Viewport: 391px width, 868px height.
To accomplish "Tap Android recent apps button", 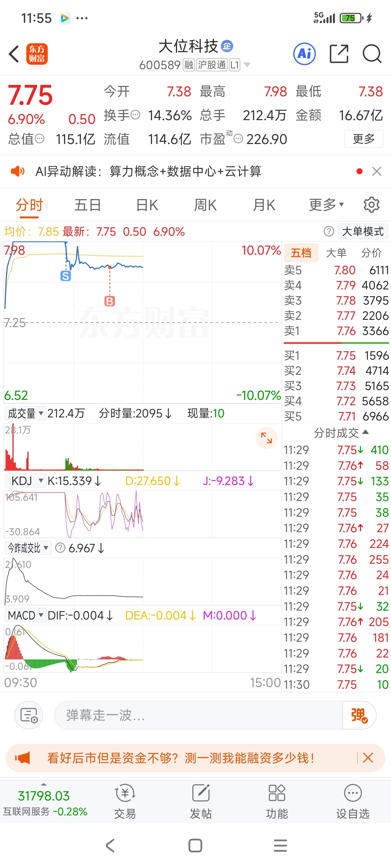I will pos(280,845).
